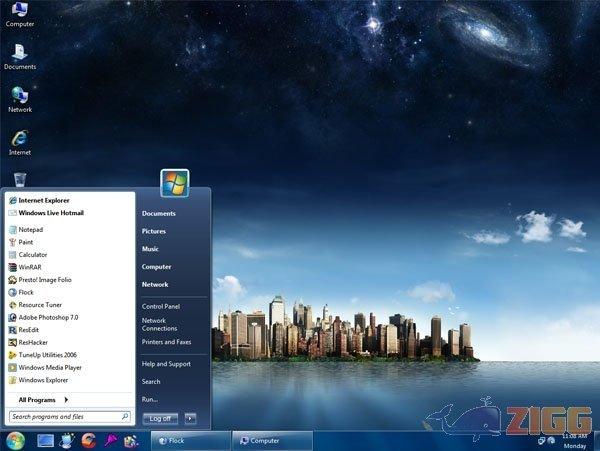Select Documents in Start menu right pane
Viewport: 600px width, 451px height.
(x=159, y=213)
